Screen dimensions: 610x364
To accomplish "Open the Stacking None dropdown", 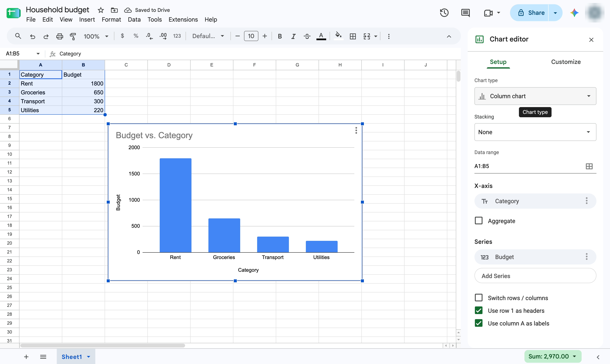I will [x=535, y=132].
